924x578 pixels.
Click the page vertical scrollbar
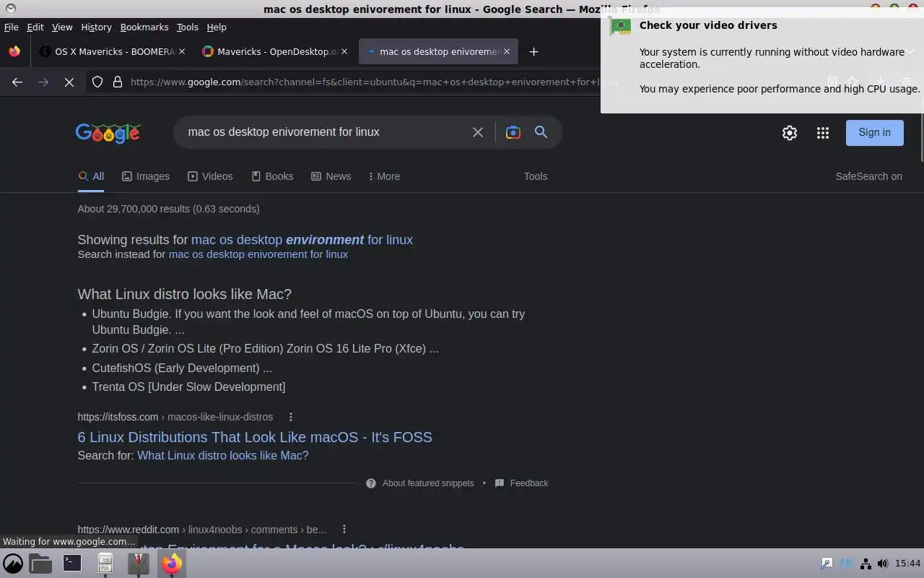921,137
